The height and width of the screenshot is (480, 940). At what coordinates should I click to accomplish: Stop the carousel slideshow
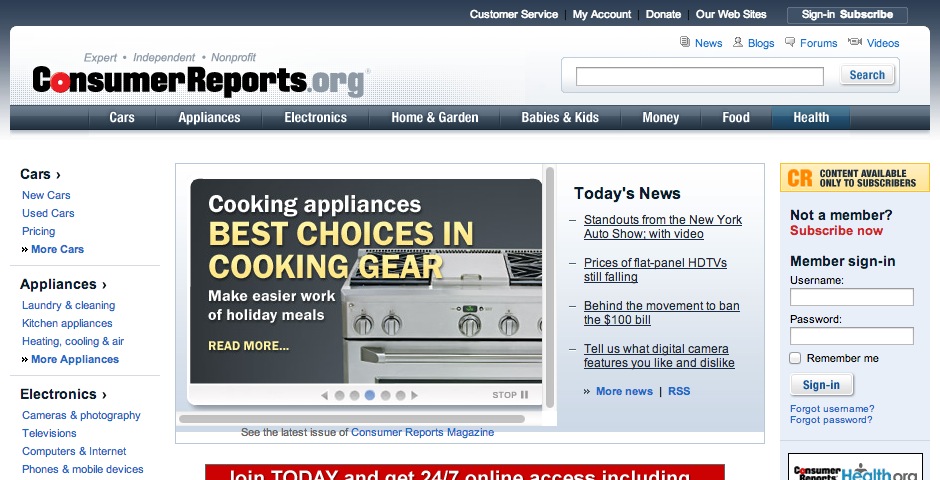point(510,395)
